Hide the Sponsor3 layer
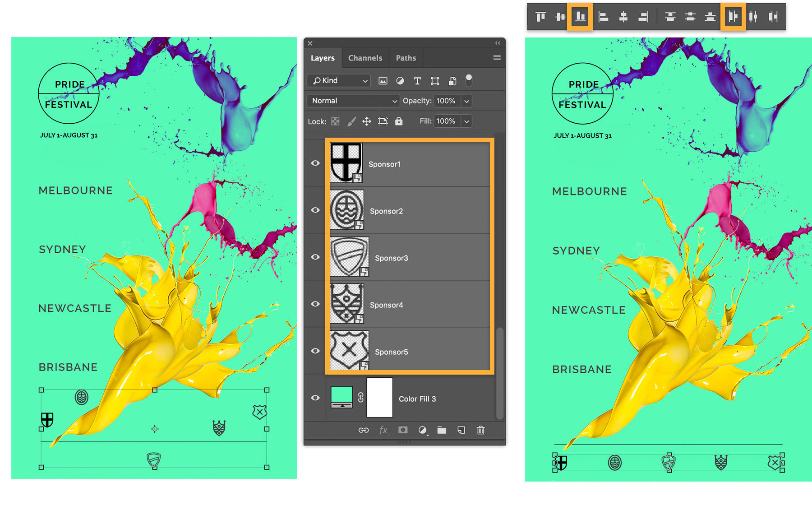 click(315, 256)
